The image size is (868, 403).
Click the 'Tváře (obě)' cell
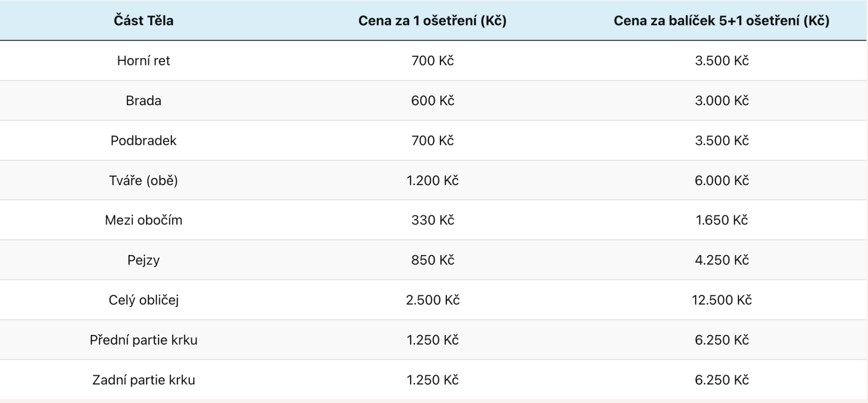tap(143, 180)
